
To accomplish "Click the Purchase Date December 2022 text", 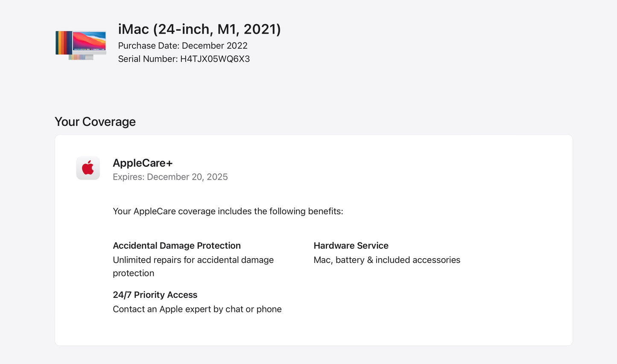I will (x=182, y=46).
